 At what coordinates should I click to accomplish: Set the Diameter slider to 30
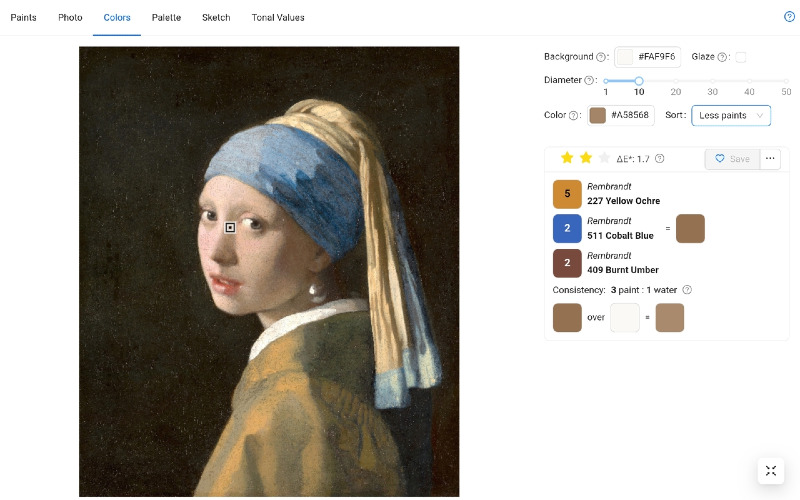coord(712,81)
